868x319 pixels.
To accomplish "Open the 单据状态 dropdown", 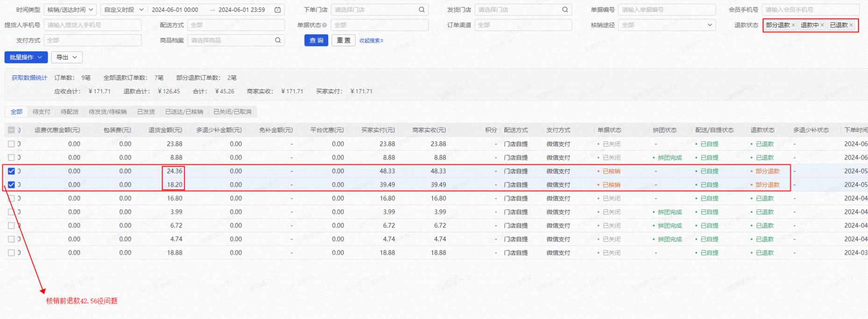I will tap(379, 25).
